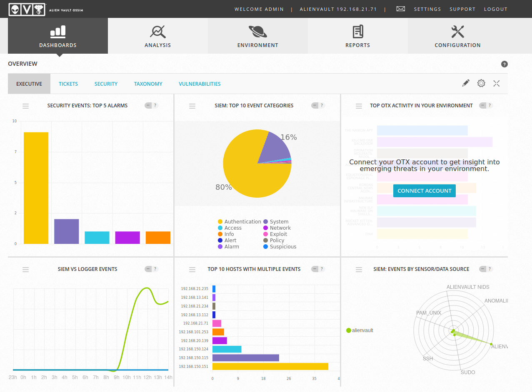
Task: Open the Support link
Action: [x=462, y=9]
